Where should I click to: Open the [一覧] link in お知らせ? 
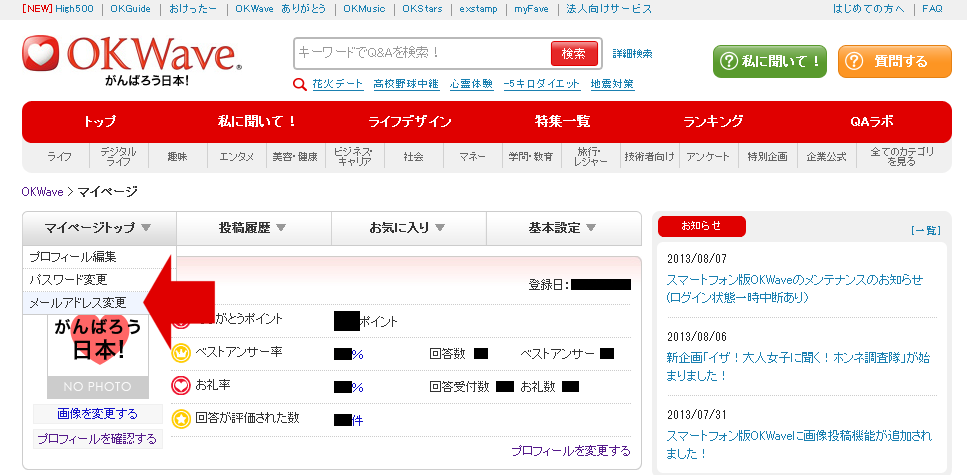(926, 230)
